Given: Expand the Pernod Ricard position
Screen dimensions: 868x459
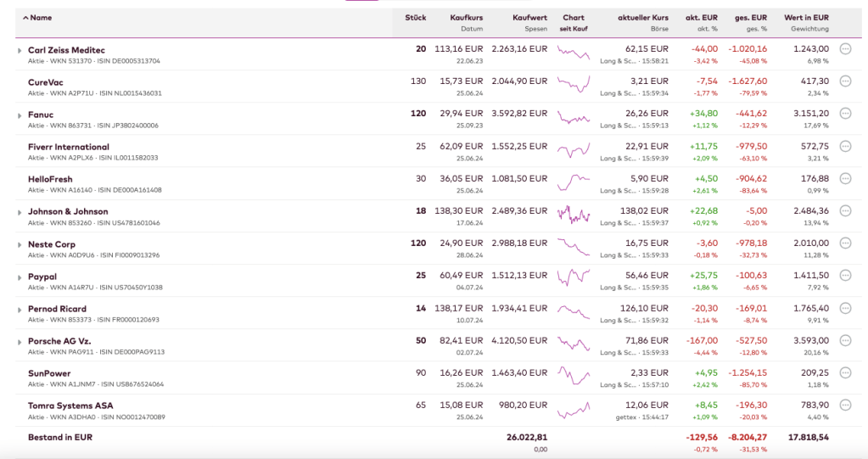Looking at the screenshot, I should point(20,310).
